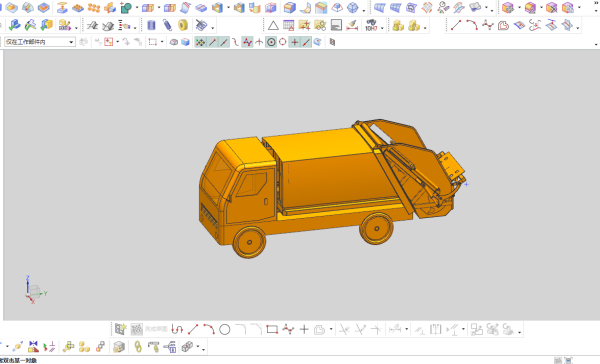Click the mirror assembly icon
600x364 pixels.
33,347
